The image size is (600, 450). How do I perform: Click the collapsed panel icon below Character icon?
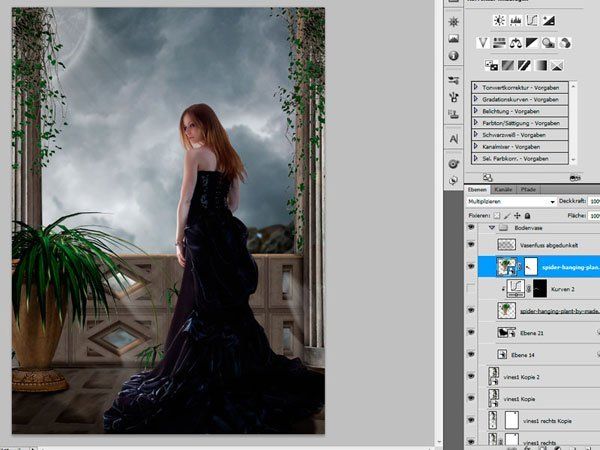click(453, 164)
